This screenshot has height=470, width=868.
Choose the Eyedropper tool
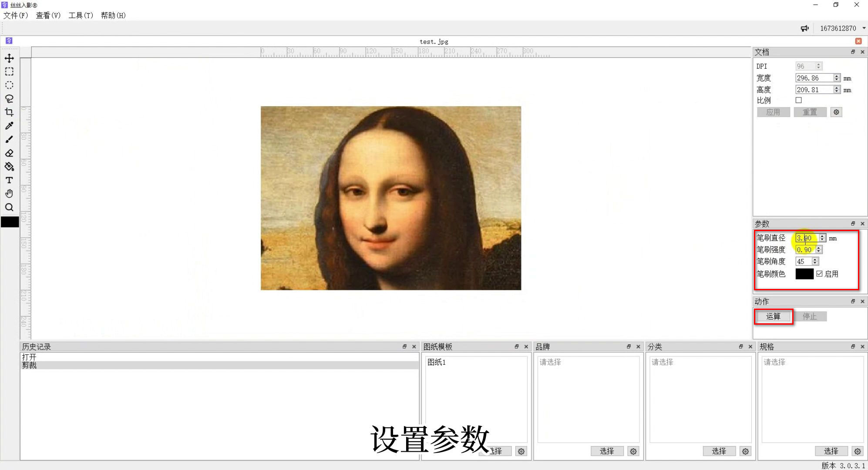(9, 126)
